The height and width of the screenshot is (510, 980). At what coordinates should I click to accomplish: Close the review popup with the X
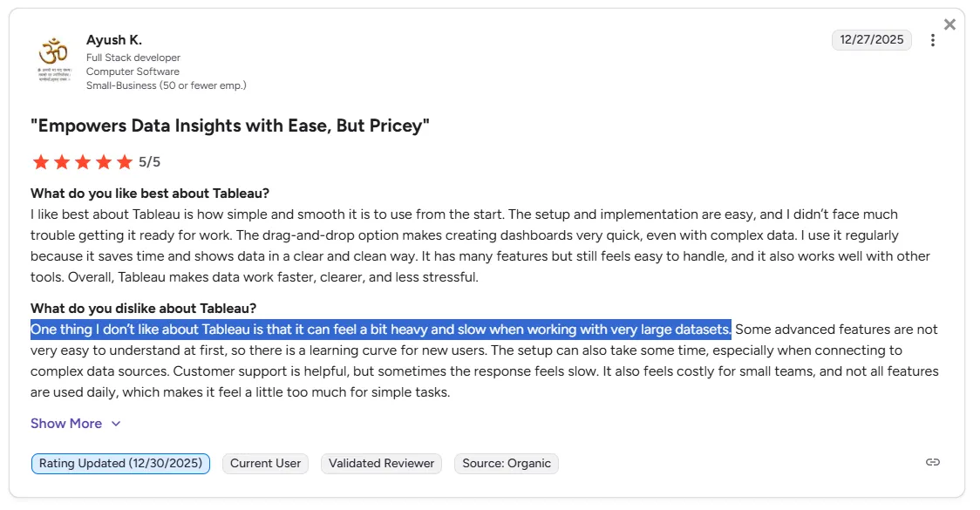[x=949, y=24]
